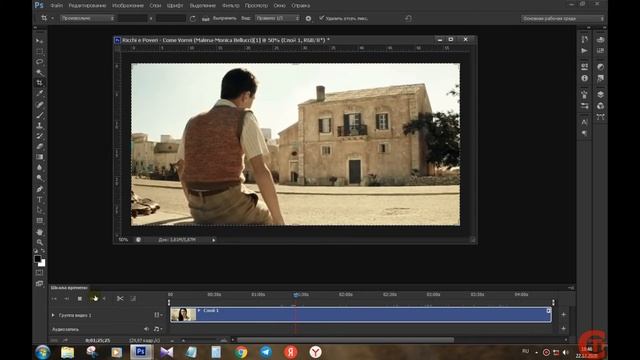Reset crop settings with the curved arrow
640x360 pixels.
pos(408,18)
